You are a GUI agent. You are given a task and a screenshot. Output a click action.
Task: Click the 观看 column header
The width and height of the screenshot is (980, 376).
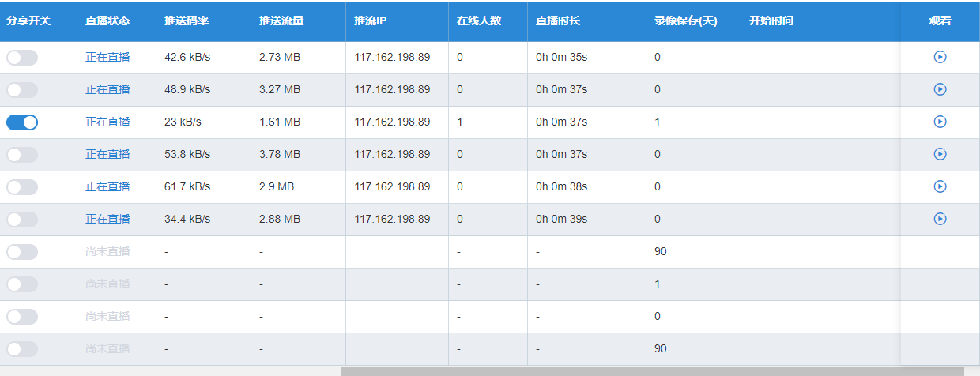pos(940,21)
